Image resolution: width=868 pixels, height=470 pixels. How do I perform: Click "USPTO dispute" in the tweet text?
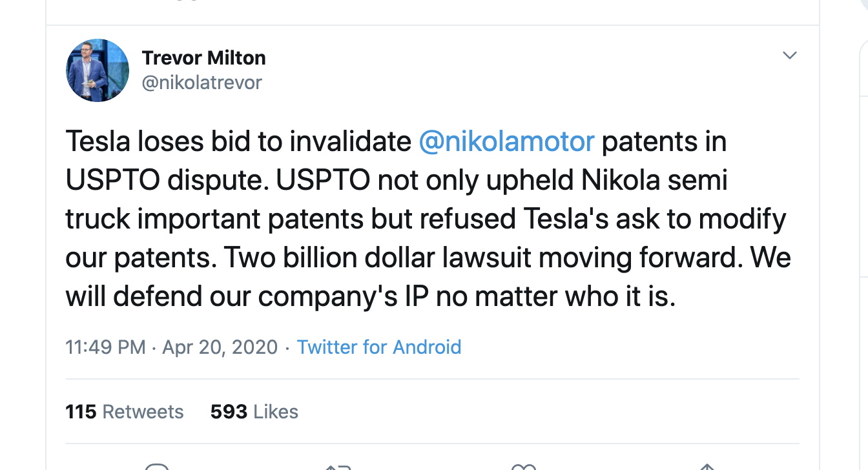coord(167,181)
